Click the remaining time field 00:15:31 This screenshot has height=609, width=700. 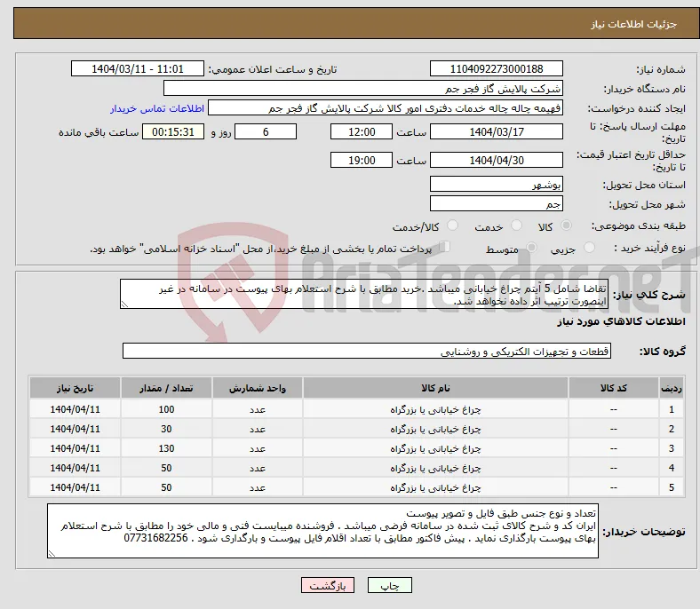173,131
